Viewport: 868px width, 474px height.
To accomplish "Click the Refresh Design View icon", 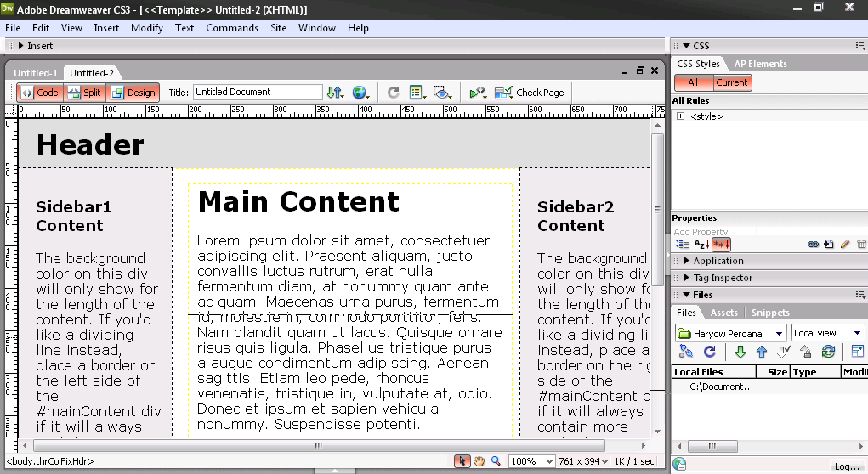I will pyautogui.click(x=394, y=93).
